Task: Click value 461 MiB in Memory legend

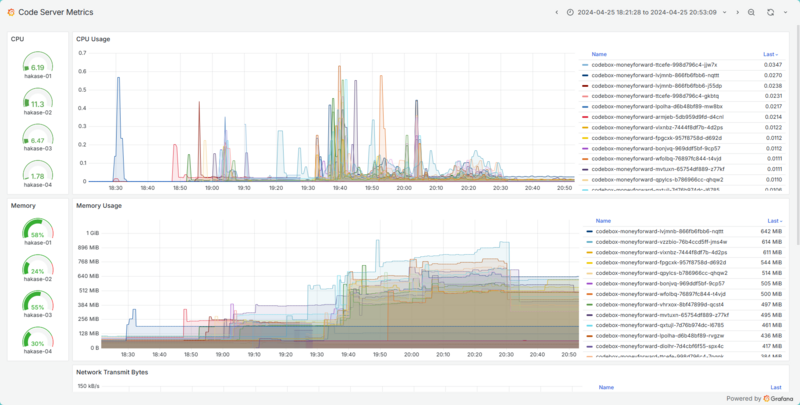Action: tap(771, 325)
